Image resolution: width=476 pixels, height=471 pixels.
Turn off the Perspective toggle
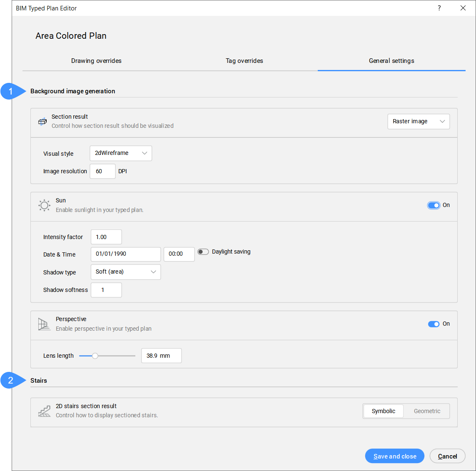pos(434,324)
